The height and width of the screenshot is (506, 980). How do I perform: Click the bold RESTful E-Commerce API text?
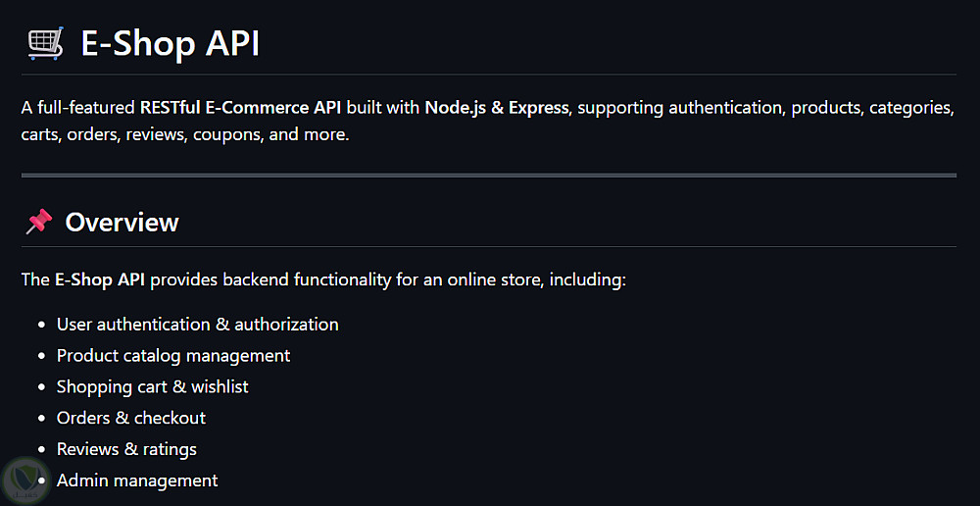(240, 107)
